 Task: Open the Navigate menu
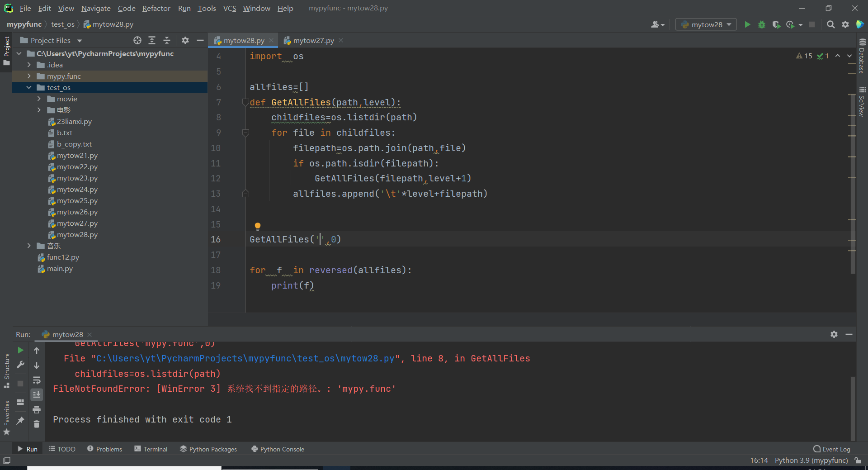pyautogui.click(x=96, y=8)
